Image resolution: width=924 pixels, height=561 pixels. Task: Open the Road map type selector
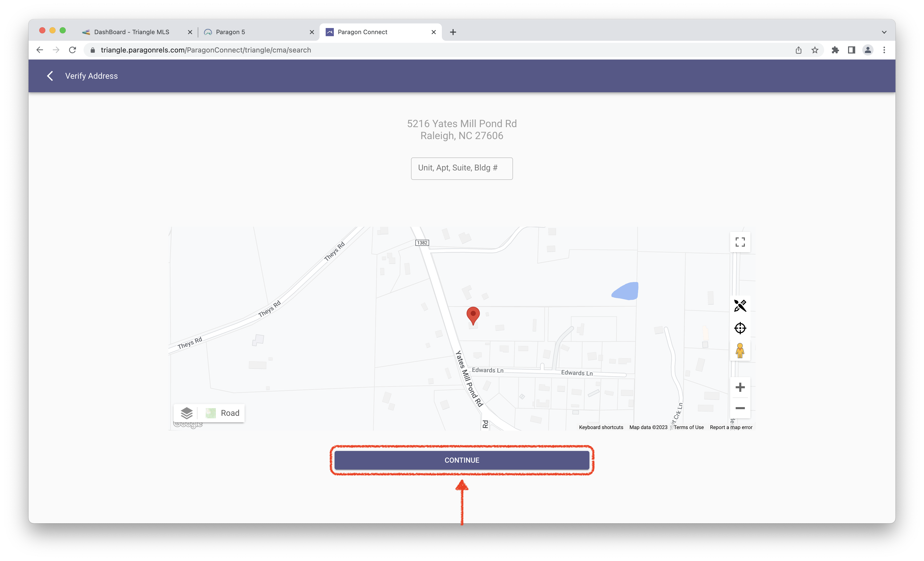(x=222, y=413)
